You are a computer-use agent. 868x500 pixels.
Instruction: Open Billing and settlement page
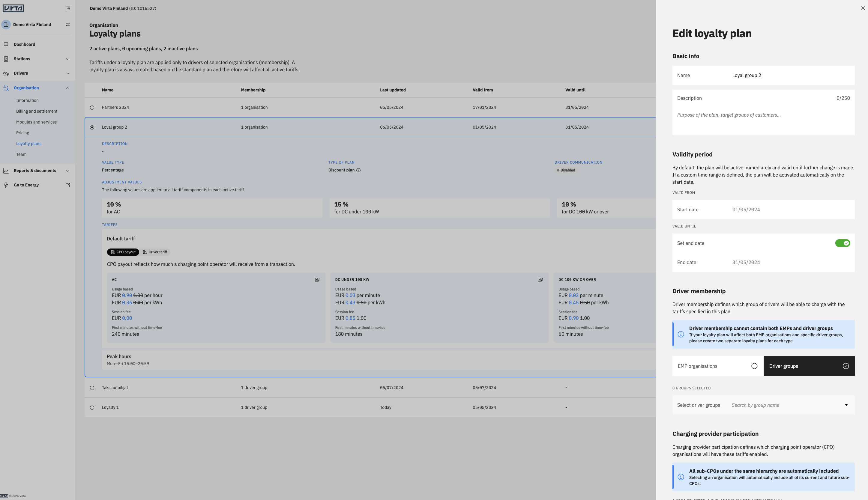tap(37, 111)
